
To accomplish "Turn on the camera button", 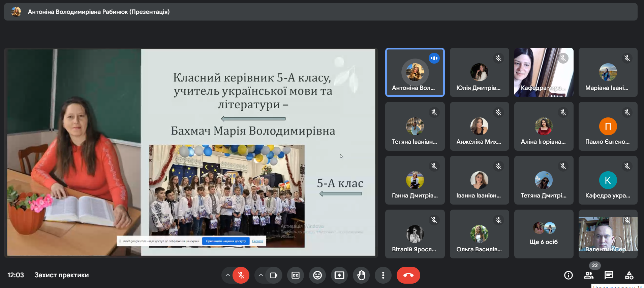I will click(274, 275).
